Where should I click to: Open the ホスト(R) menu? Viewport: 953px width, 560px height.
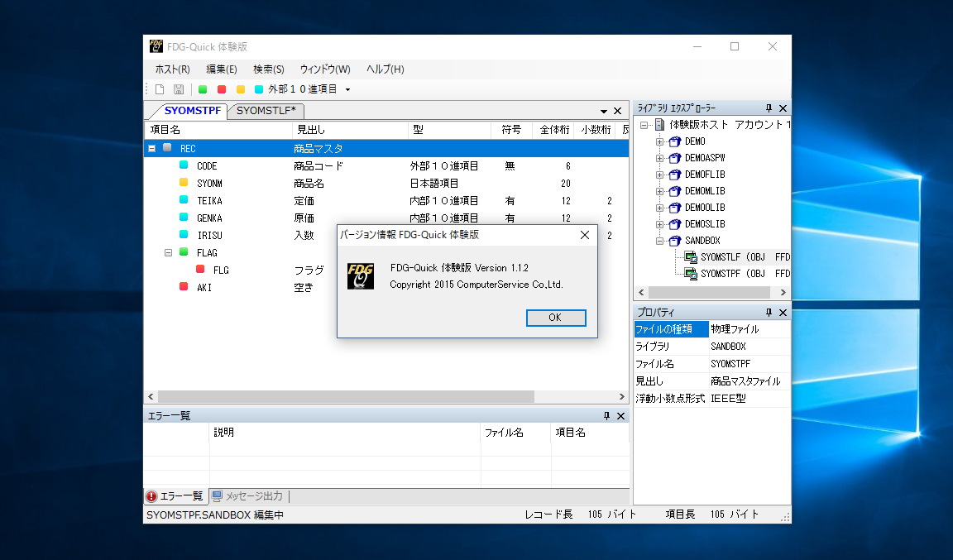(x=173, y=69)
